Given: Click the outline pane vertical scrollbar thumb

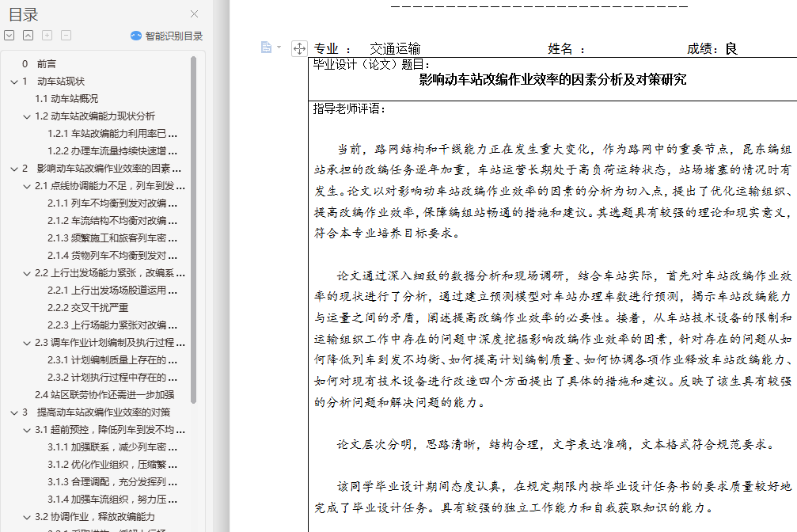Looking at the screenshot, I should [193, 230].
